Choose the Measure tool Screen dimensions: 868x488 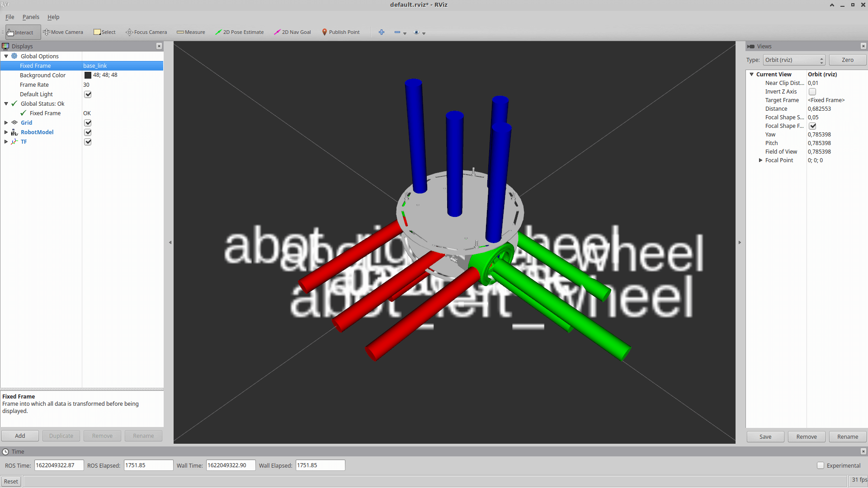coord(191,32)
